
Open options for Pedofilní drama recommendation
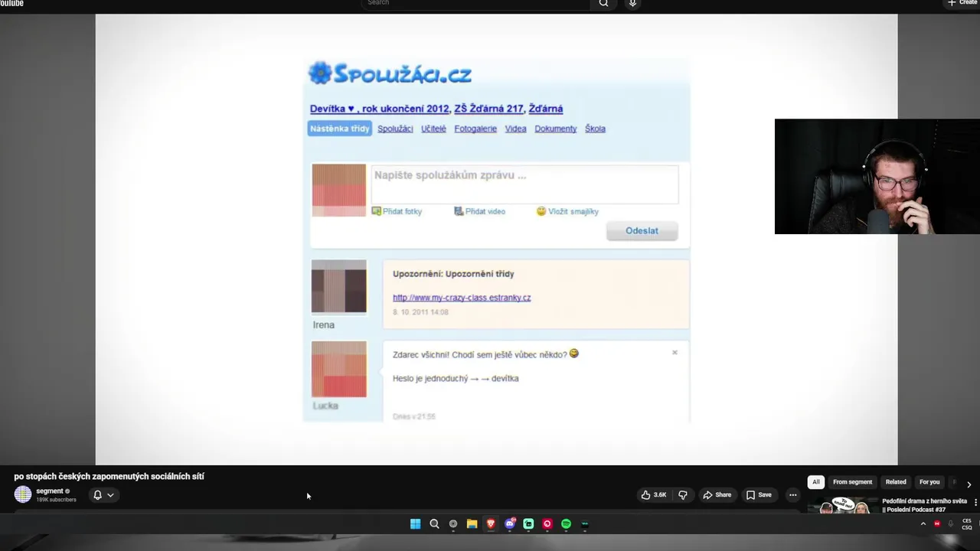coord(975,502)
